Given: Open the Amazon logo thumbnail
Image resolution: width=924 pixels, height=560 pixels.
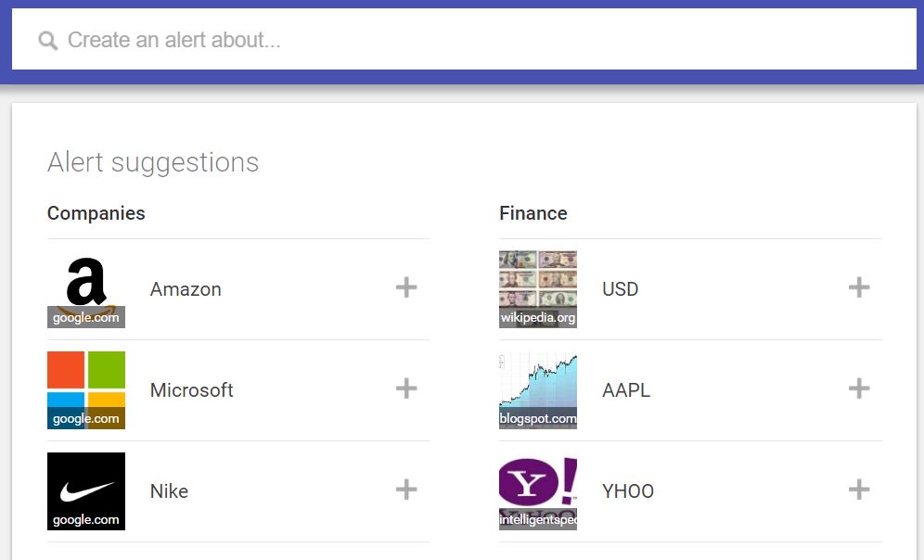Looking at the screenshot, I should pos(86,289).
